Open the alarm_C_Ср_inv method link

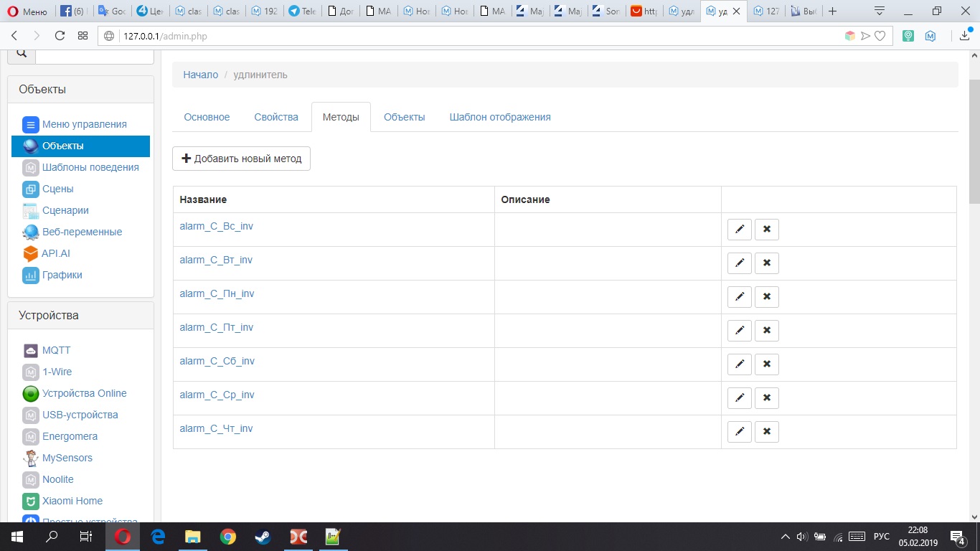click(x=217, y=395)
